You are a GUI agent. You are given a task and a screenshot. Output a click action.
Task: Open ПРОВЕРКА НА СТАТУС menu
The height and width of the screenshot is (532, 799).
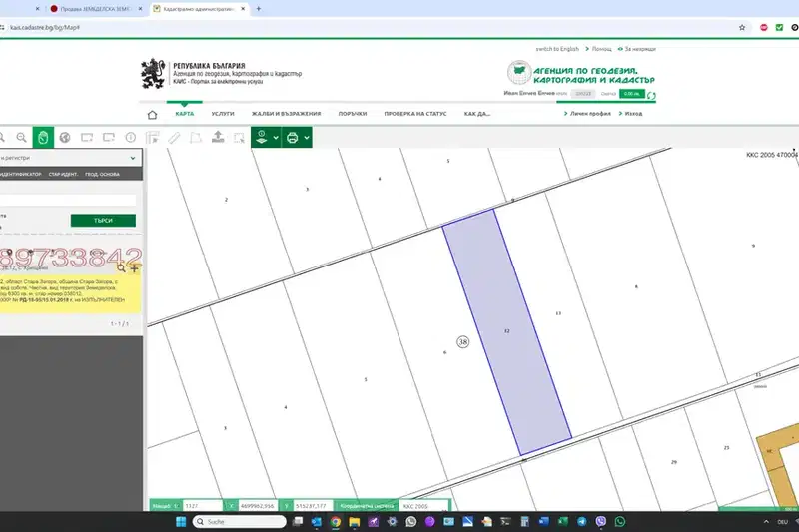point(415,114)
